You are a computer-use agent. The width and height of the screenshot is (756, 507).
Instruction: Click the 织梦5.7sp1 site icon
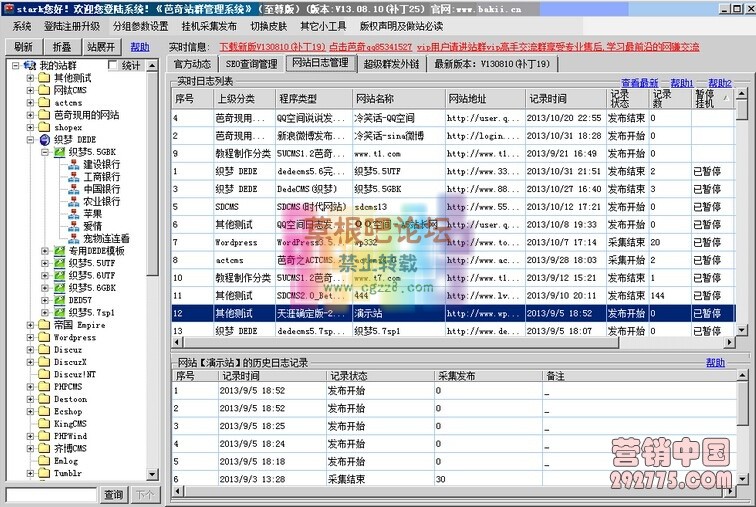[x=59, y=312]
